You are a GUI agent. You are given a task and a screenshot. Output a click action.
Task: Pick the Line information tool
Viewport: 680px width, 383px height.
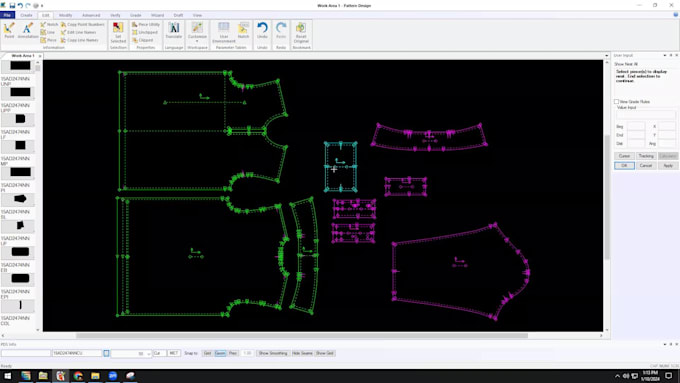click(x=48, y=33)
